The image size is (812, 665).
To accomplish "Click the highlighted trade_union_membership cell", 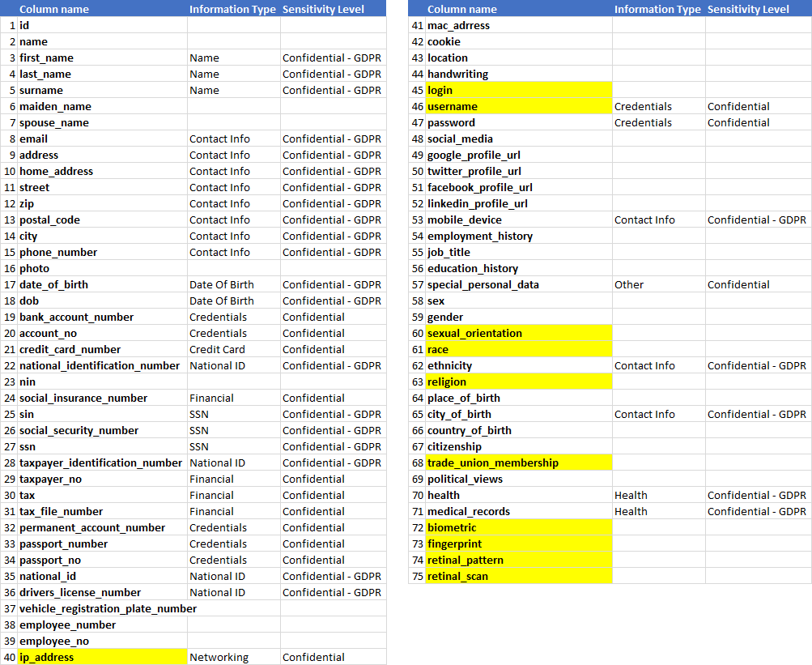I will (518, 463).
